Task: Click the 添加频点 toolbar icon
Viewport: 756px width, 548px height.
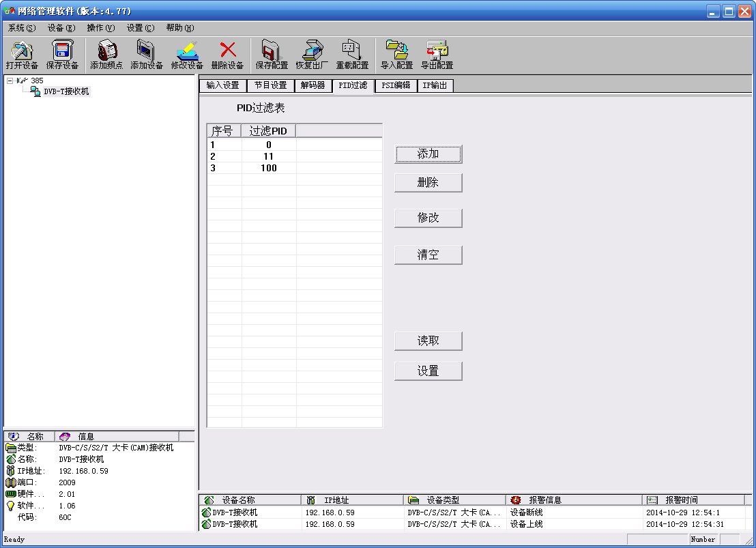Action: click(x=106, y=55)
